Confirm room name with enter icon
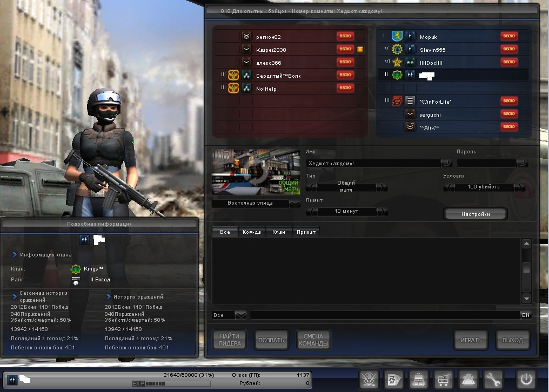 tap(446, 163)
